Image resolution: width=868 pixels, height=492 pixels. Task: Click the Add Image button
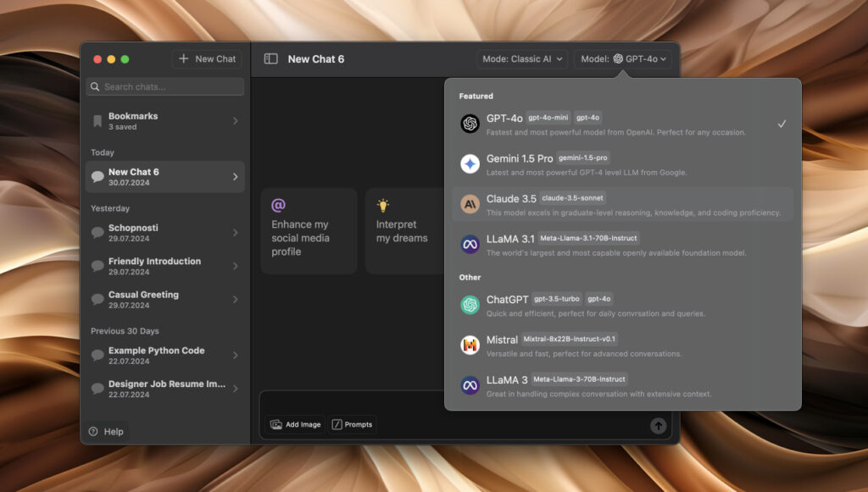point(295,424)
